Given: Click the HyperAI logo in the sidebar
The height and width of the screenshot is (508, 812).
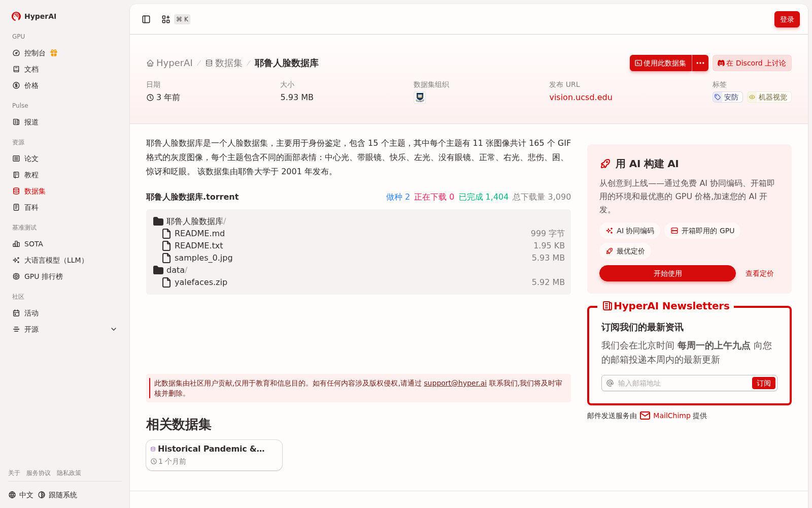Looking at the screenshot, I should (34, 16).
